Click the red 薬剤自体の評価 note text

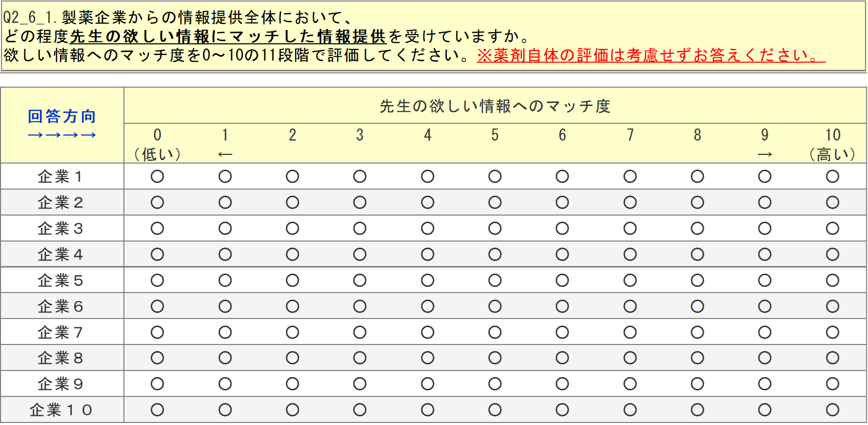click(651, 55)
